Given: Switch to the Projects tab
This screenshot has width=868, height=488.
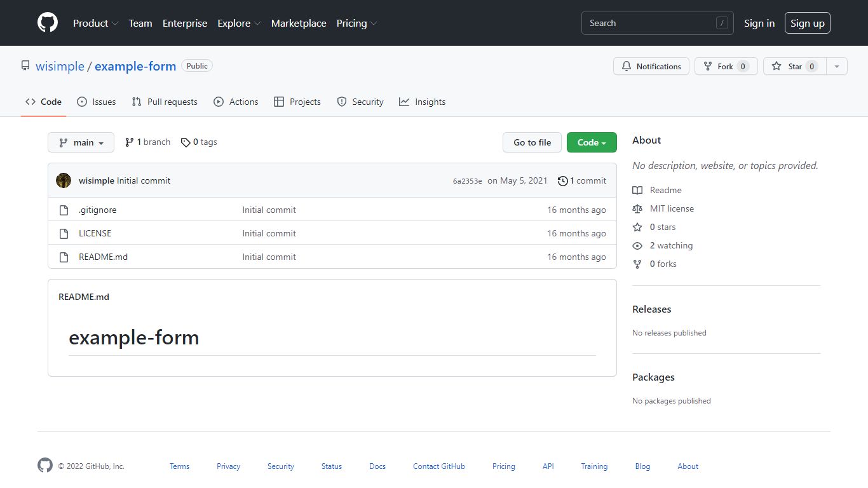Looking at the screenshot, I should tap(297, 102).
